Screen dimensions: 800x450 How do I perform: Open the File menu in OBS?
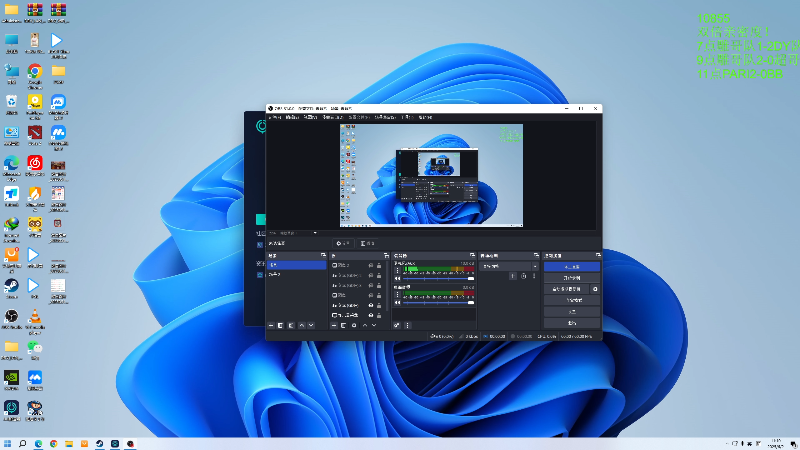click(274, 117)
